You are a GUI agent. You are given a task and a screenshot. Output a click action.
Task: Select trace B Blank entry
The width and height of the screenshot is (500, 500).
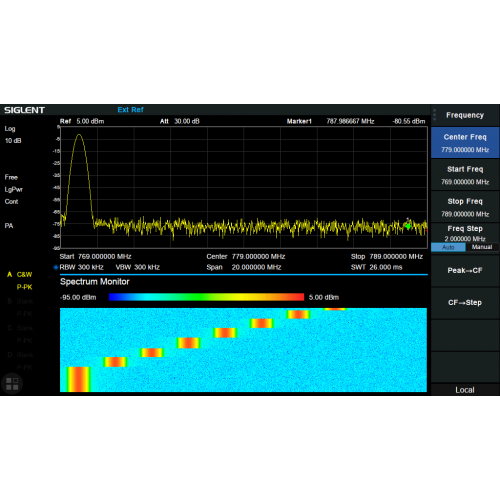(20, 301)
